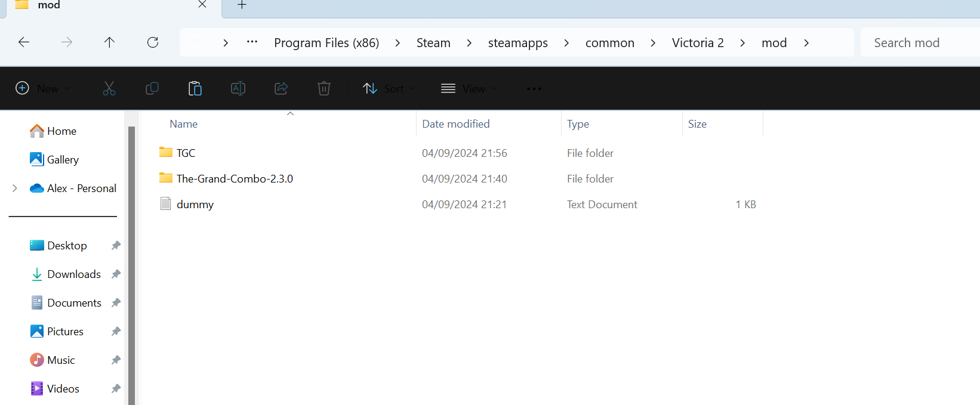This screenshot has height=405, width=980.
Task: Select the dummy file name
Action: (195, 204)
